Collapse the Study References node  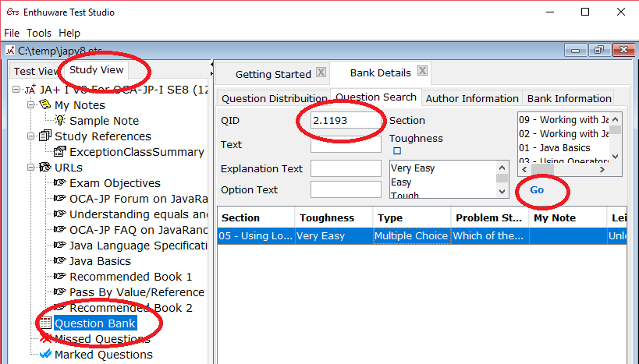click(x=30, y=136)
